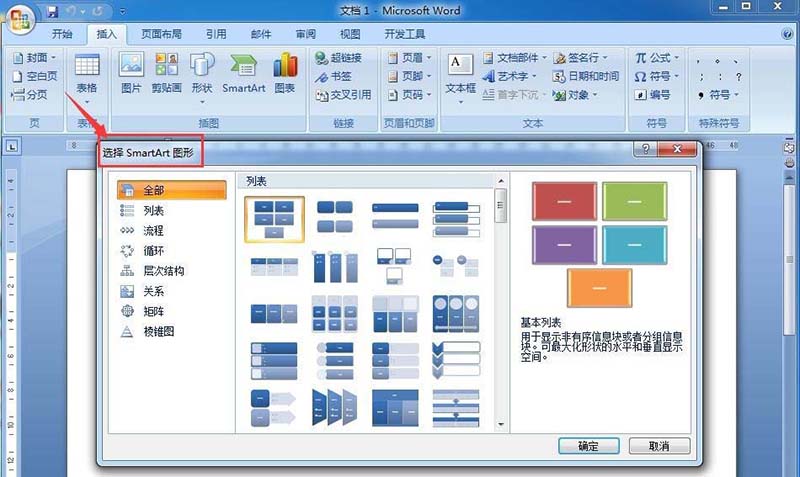Image resolution: width=800 pixels, height=477 pixels.
Task: Choose the picture caption list thumbnail
Action: point(394,266)
